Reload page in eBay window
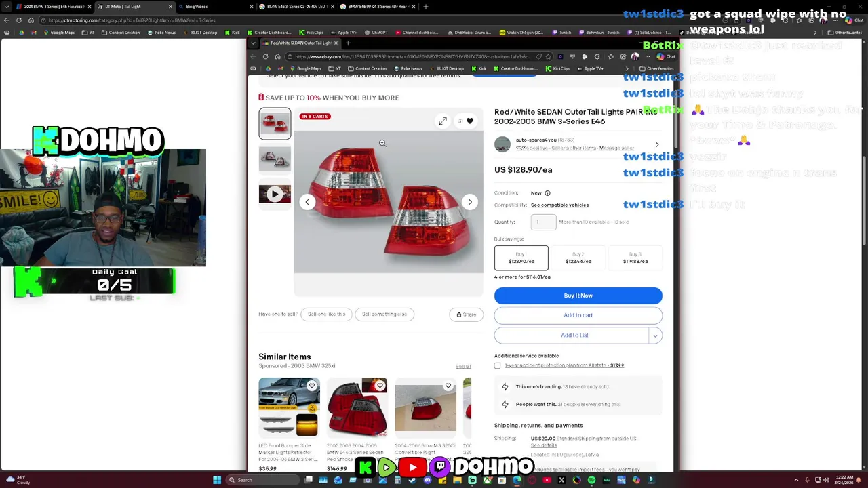The width and height of the screenshot is (868, 488). pos(265,57)
